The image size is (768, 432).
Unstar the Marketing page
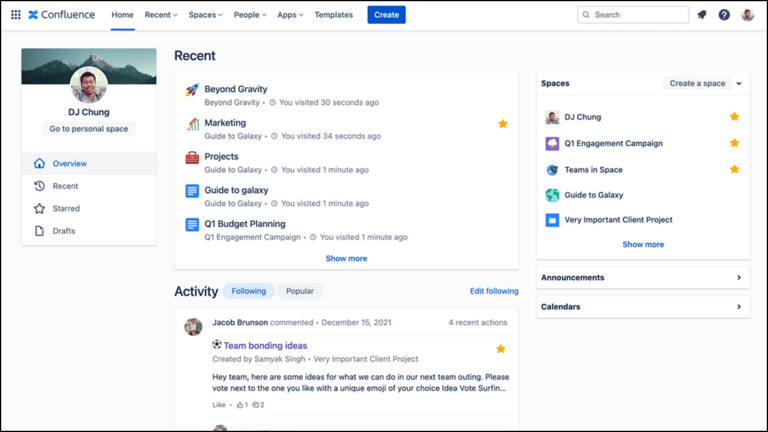503,123
